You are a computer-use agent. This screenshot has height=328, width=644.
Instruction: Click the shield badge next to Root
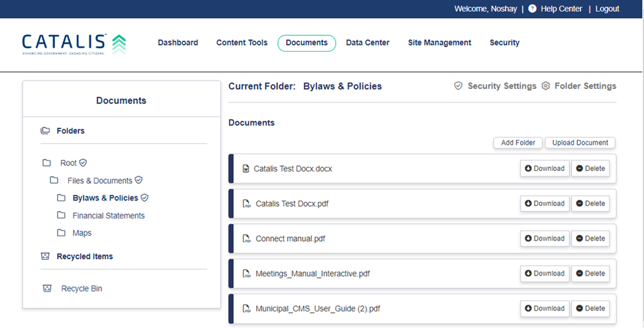pos(83,163)
